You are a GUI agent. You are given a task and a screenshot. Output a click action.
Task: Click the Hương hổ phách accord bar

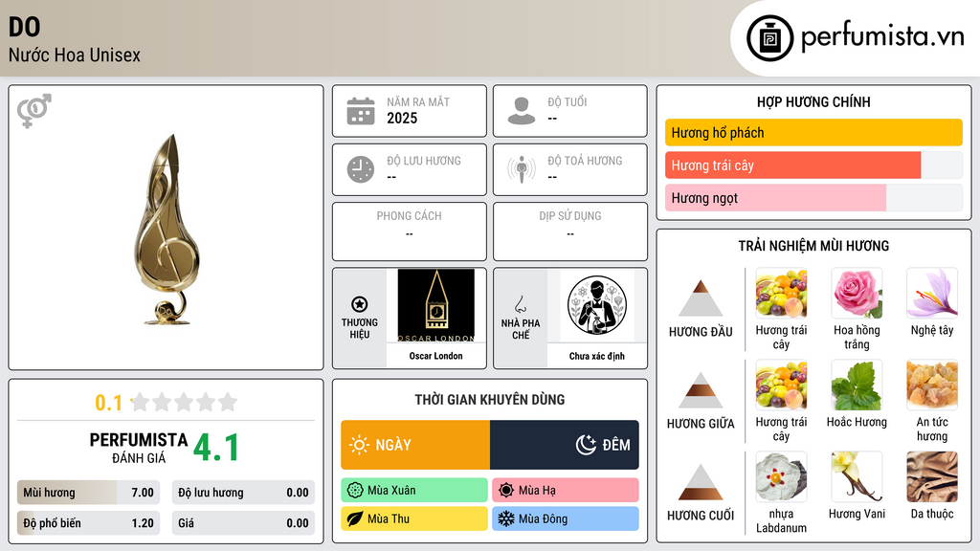coord(813,132)
